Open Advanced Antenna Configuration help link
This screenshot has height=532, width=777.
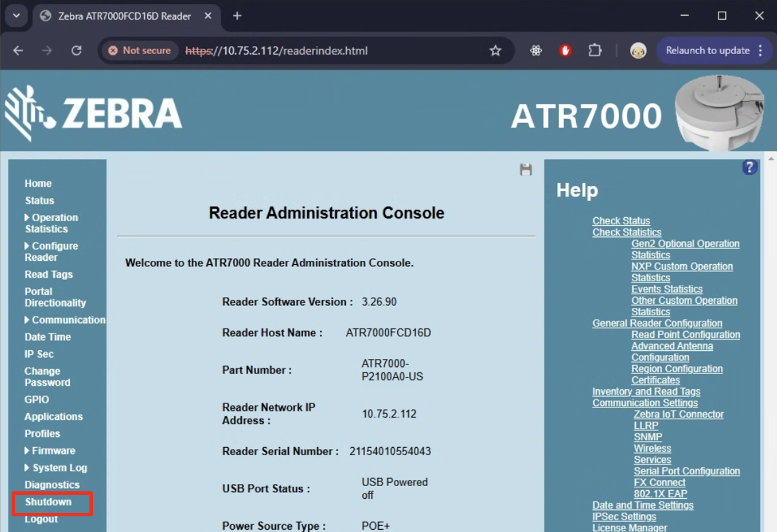click(672, 351)
